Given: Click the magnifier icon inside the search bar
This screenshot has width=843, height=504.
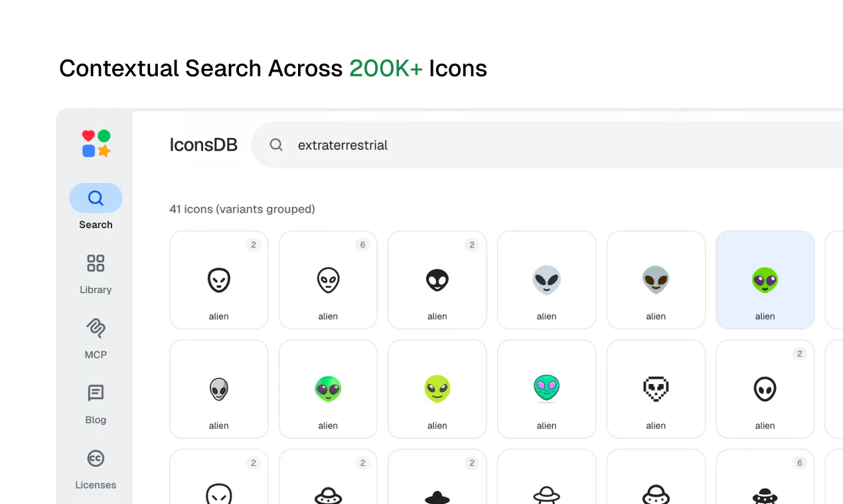Looking at the screenshot, I should (276, 145).
